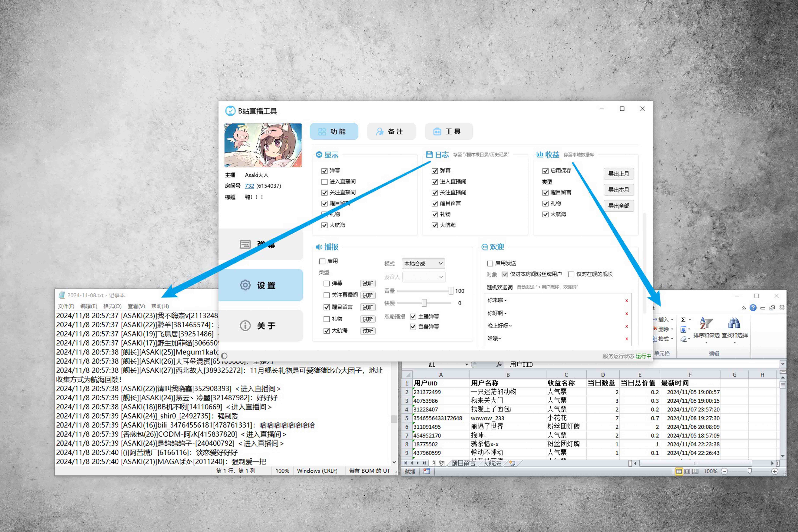
Task: Enable 启用发送 checkbox under 欢迎
Action: click(490, 263)
